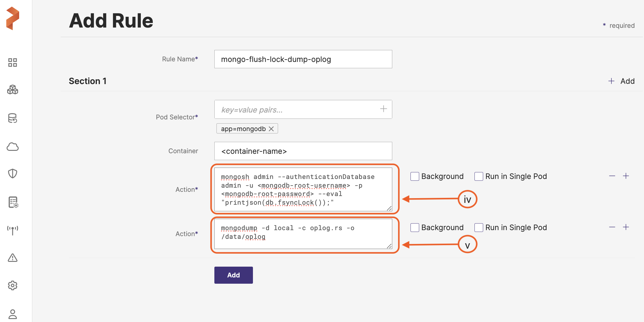644x322 pixels.
Task: Open the cloud settings icon
Action: (x=13, y=147)
